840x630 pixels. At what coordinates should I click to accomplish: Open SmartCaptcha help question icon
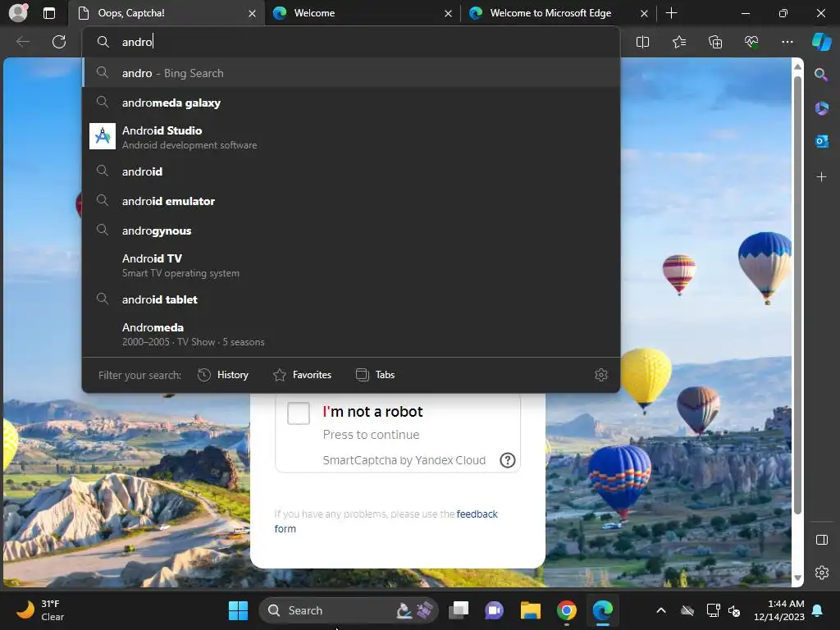click(x=507, y=460)
